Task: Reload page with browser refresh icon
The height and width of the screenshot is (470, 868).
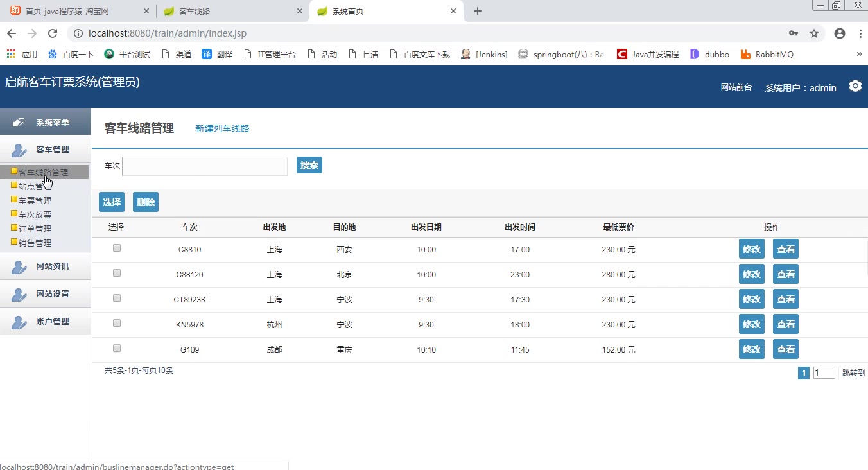Action: (53, 33)
